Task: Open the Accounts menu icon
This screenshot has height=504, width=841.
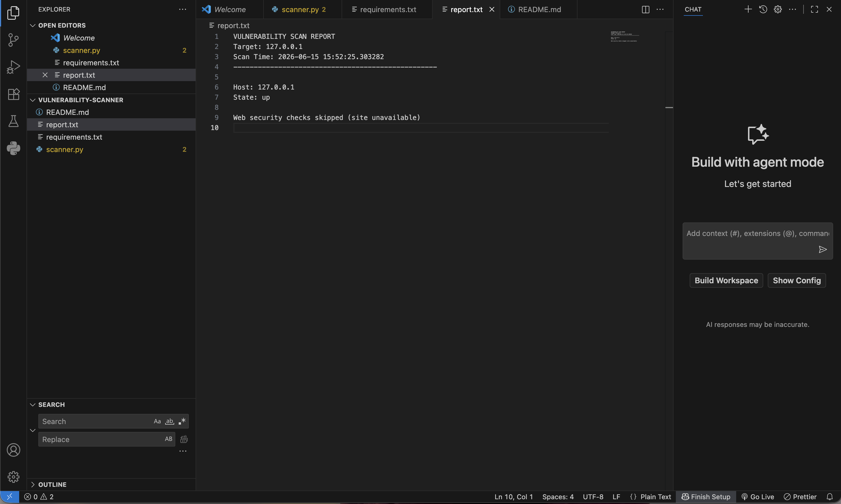Action: pos(13,450)
